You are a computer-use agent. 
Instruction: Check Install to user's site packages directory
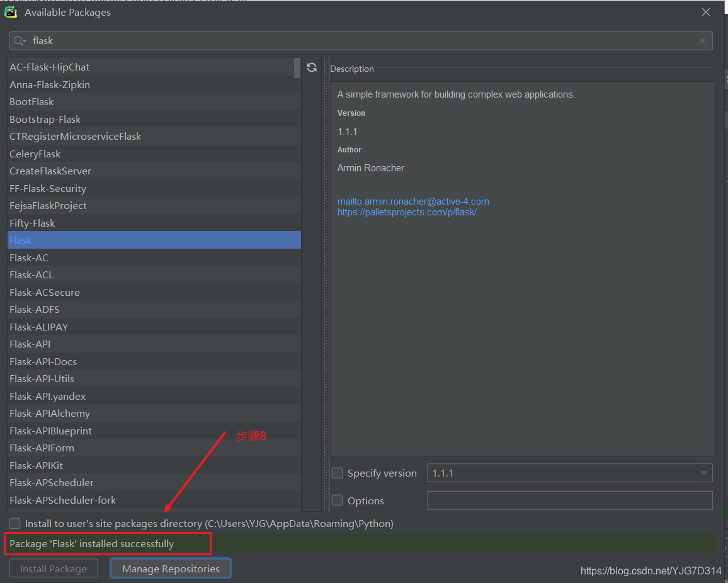[x=15, y=524]
